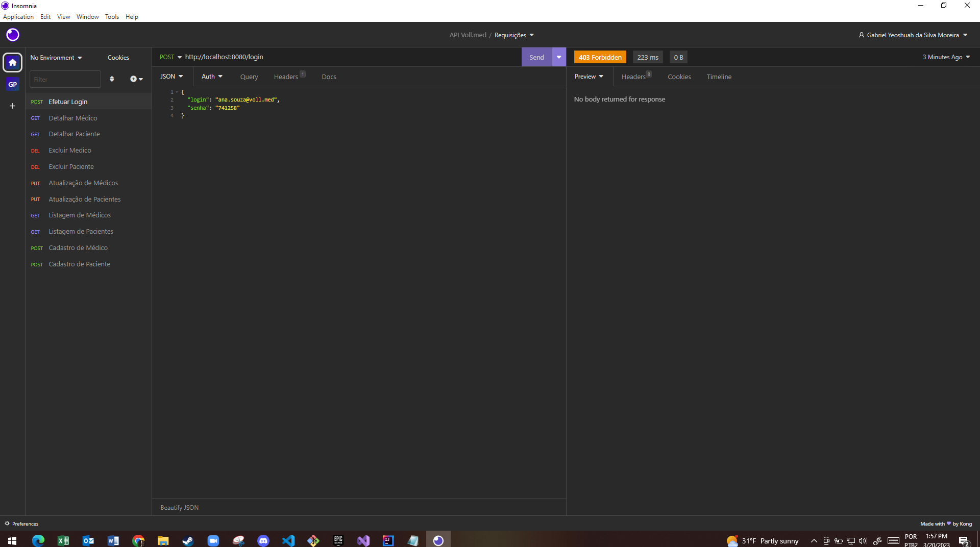Open response history 3 Minutes Ago dropdown

click(x=946, y=57)
